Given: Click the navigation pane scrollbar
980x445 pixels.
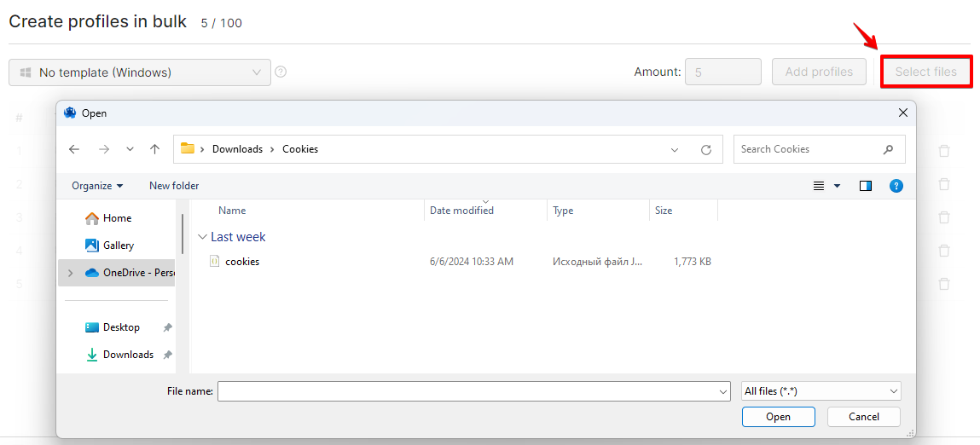Looking at the screenshot, I should (183, 234).
